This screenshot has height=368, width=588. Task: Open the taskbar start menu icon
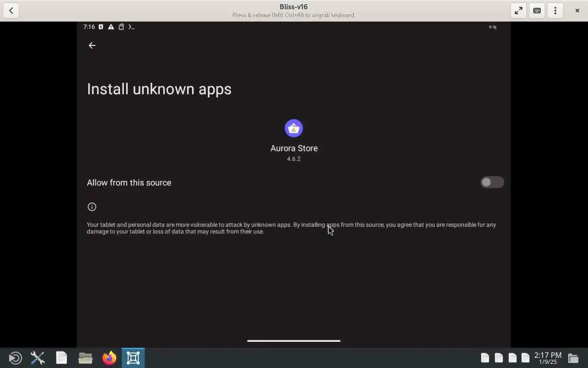coord(15,358)
